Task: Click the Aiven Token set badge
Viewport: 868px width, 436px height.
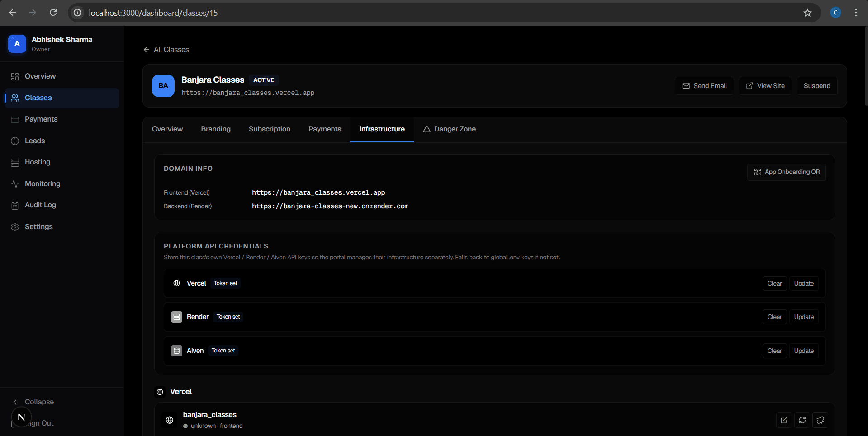Action: (223, 351)
